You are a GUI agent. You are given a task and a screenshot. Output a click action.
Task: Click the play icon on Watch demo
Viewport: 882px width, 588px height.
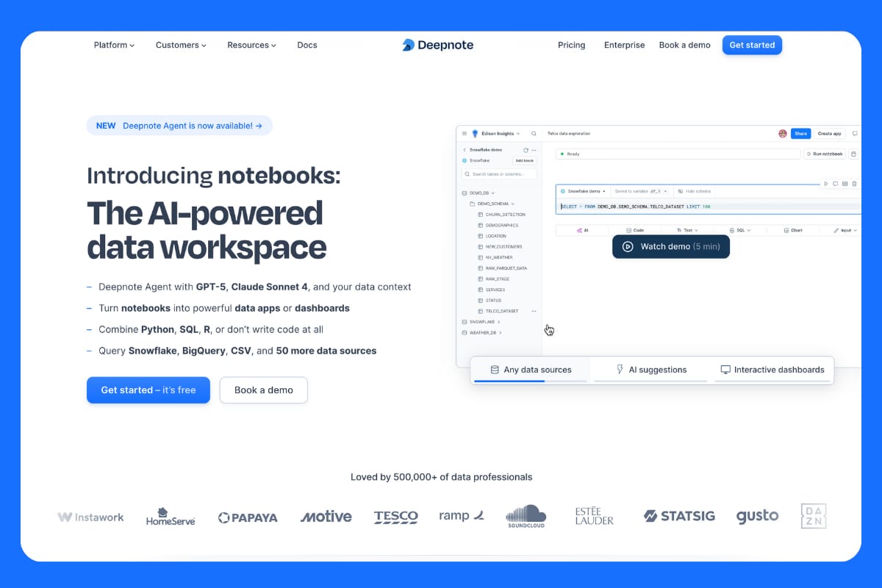pos(628,247)
